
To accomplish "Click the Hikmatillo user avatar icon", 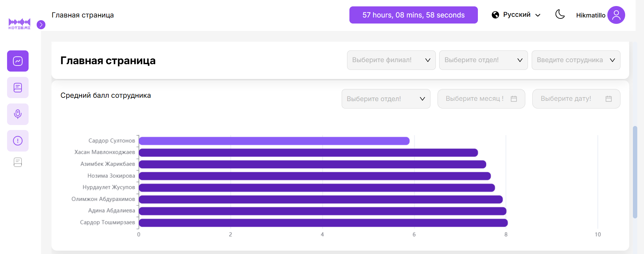I will [616, 15].
